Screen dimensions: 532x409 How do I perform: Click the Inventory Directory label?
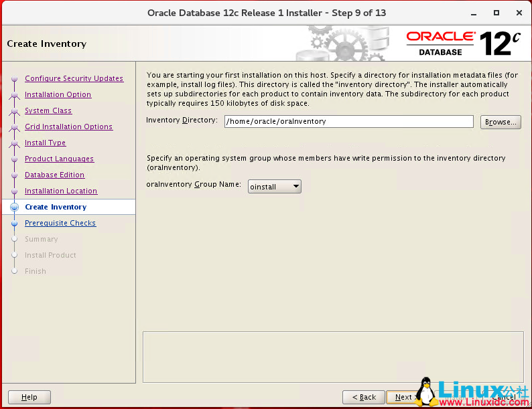(x=182, y=120)
